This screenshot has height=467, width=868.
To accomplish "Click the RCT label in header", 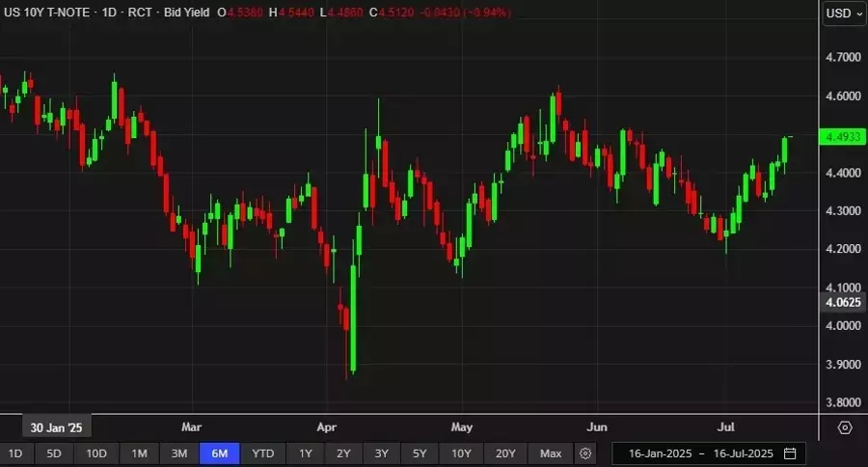I will pos(140,13).
